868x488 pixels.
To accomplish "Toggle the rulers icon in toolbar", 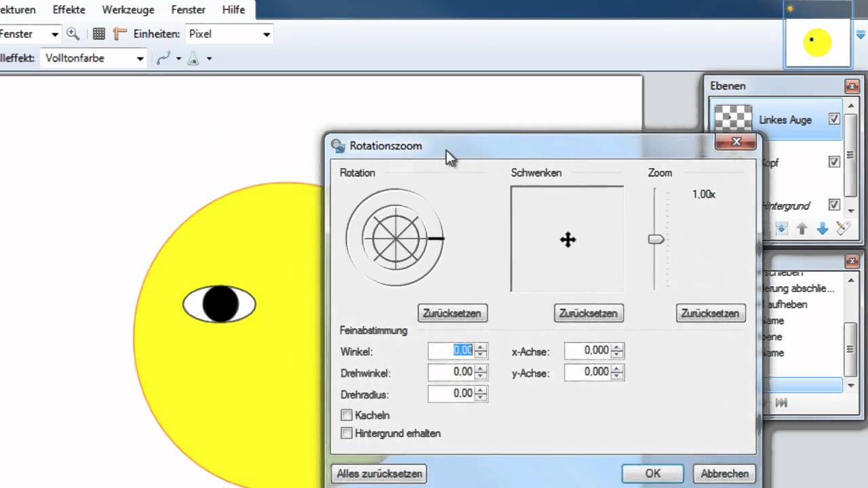I will click(120, 34).
